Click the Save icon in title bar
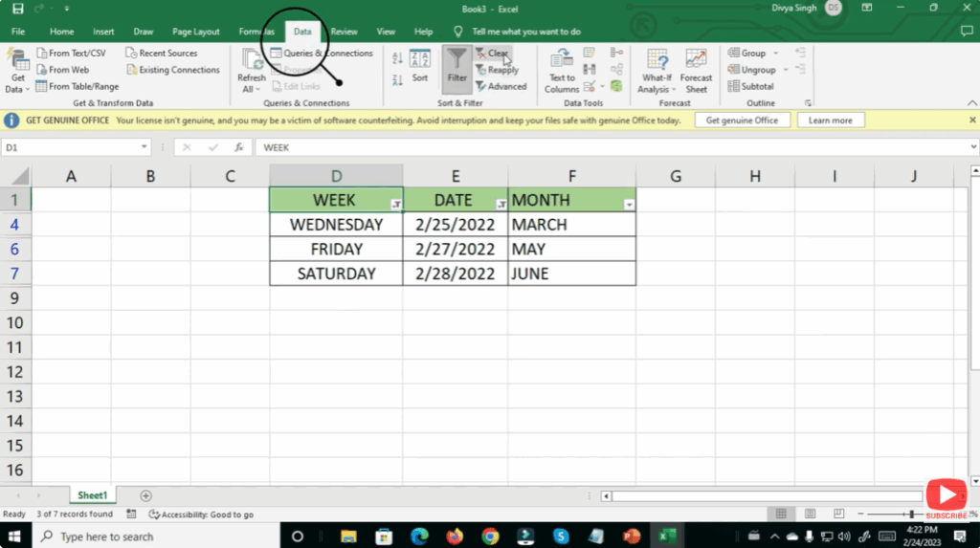This screenshot has height=548, width=980. click(17, 9)
